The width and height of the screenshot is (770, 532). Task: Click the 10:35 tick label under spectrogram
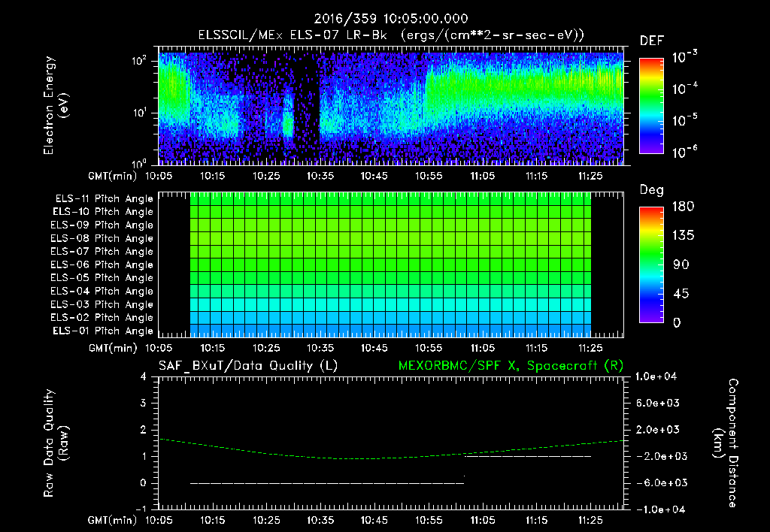point(320,176)
